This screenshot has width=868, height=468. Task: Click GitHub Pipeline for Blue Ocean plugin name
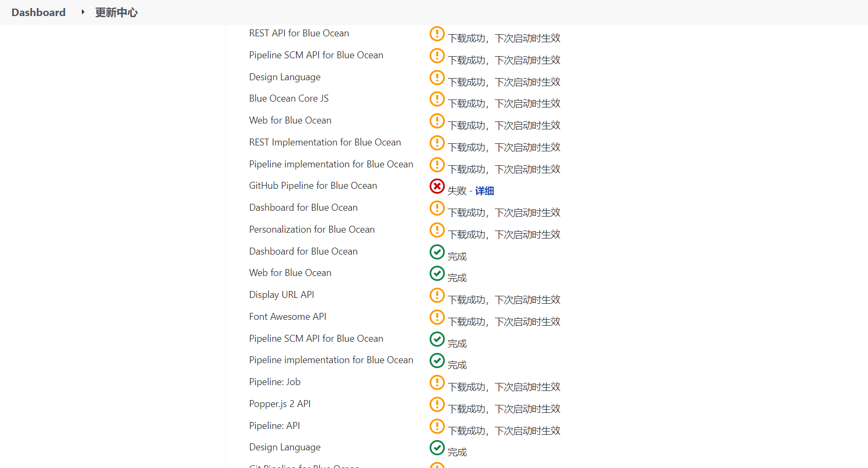(313, 186)
